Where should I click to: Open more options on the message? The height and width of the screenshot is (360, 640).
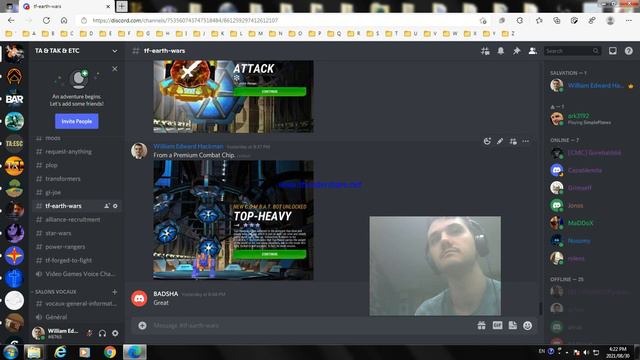pos(526,141)
